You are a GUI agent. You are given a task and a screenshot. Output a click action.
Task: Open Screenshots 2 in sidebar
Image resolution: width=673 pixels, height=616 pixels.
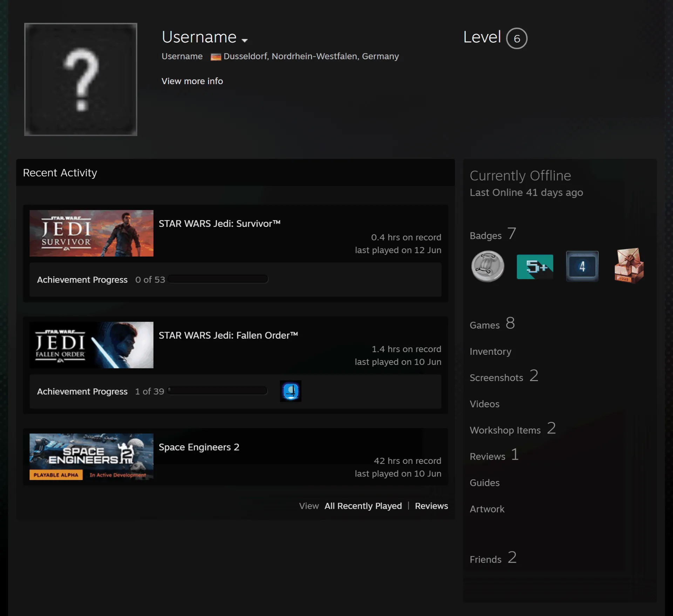pyautogui.click(x=504, y=376)
